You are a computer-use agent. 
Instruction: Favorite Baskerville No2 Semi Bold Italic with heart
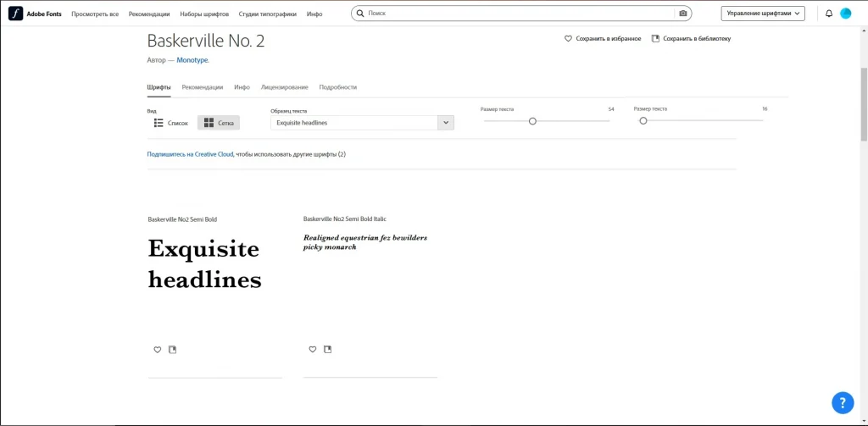[x=312, y=350]
